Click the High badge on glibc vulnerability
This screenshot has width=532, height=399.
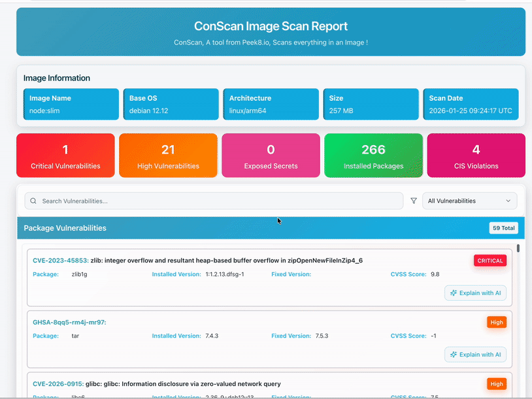497,384
